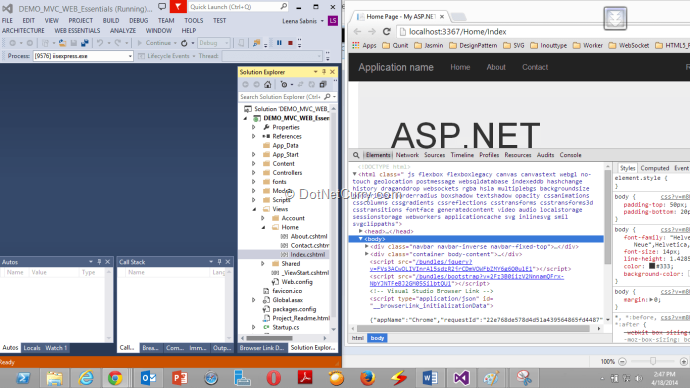The width and height of the screenshot is (690, 388).
Task: Open the WEB ESSENTIALS menu
Action: pos(77,30)
